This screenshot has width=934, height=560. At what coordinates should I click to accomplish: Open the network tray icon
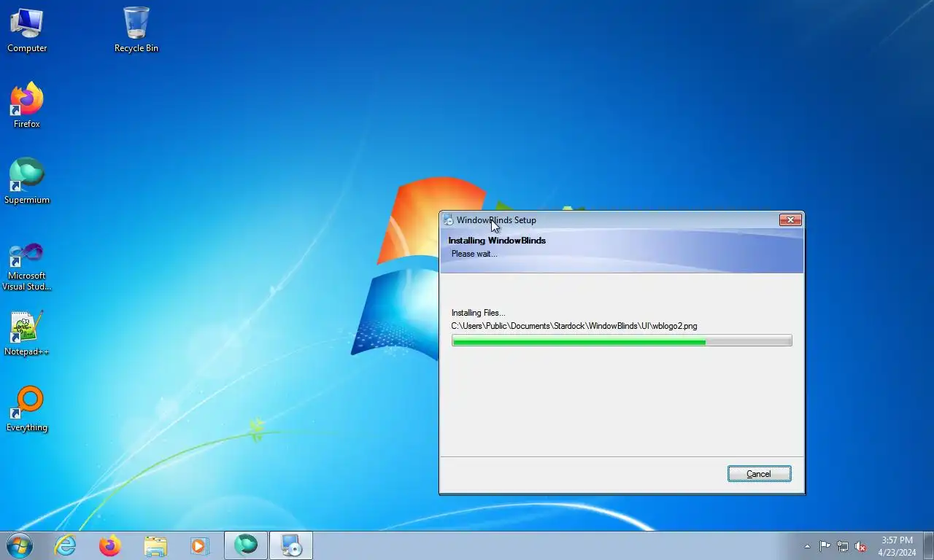click(843, 546)
